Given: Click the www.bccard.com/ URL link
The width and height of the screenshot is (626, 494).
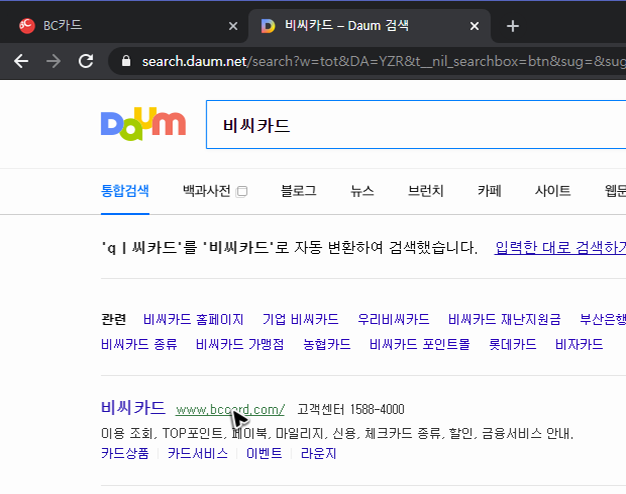Looking at the screenshot, I should 230,410.
